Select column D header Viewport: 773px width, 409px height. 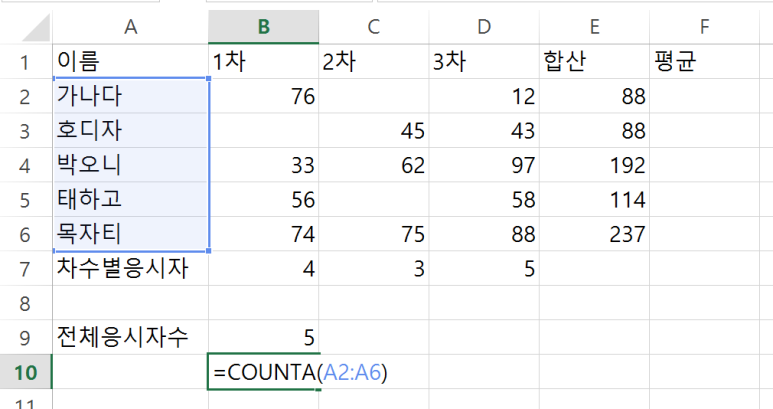(x=484, y=27)
